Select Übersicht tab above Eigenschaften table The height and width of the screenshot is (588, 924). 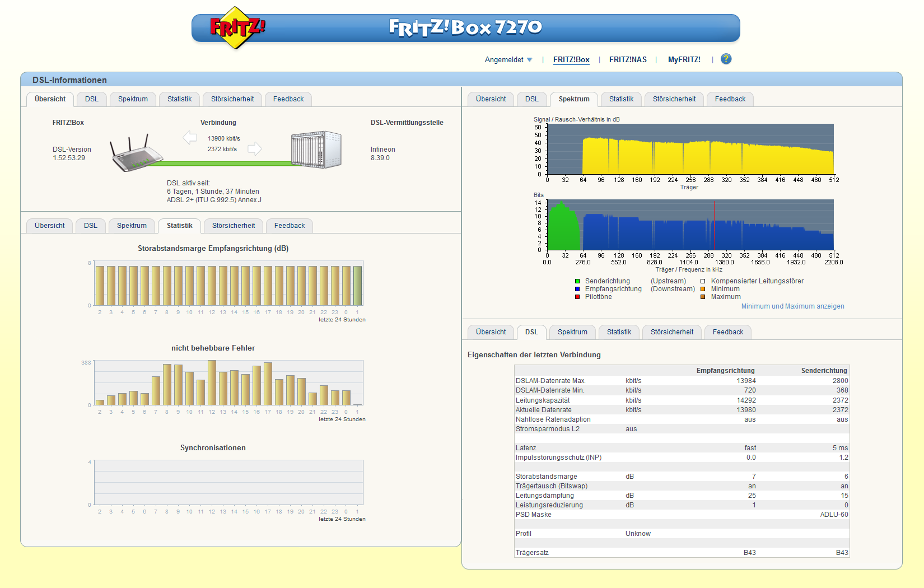pyautogui.click(x=491, y=332)
